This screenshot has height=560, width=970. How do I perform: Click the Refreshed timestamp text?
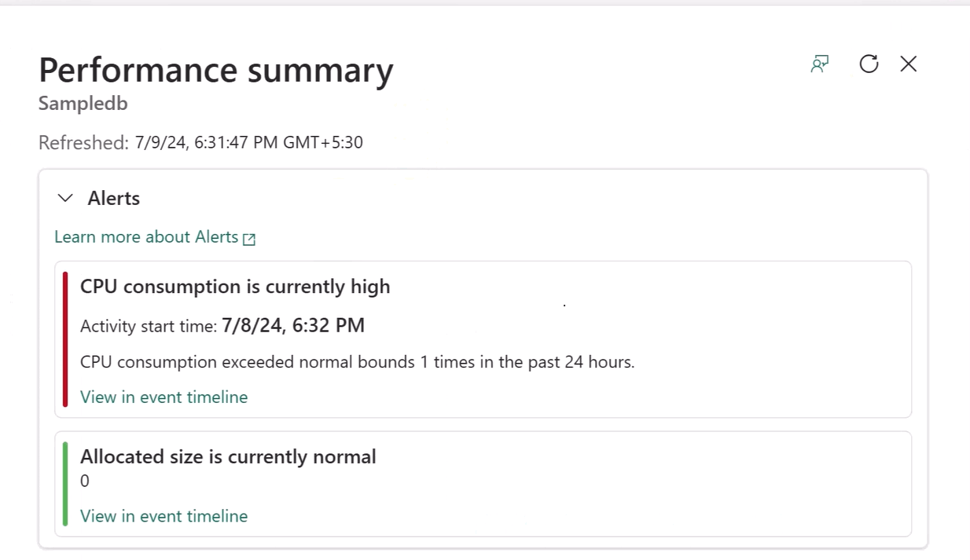point(200,143)
